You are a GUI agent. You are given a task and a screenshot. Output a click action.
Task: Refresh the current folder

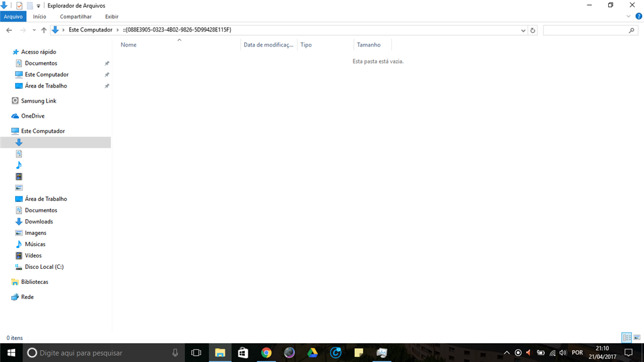(533, 30)
